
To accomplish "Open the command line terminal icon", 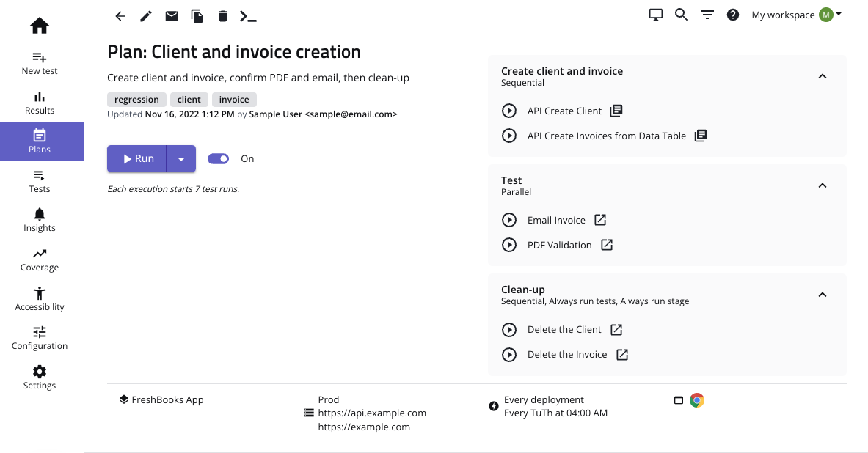I will [x=248, y=16].
